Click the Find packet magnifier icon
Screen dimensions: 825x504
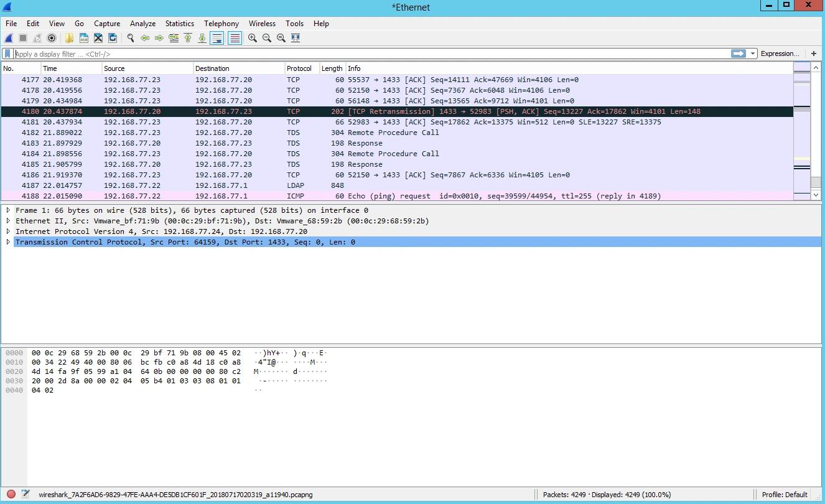pos(131,38)
